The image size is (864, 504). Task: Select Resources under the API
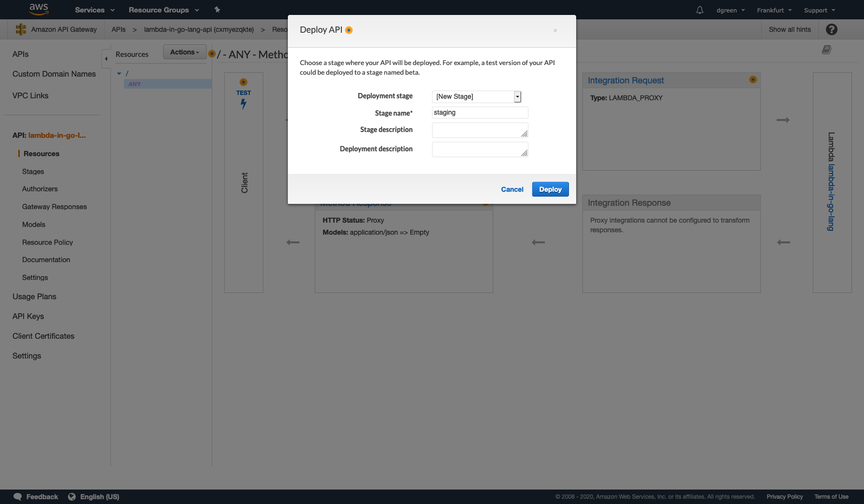pos(41,154)
